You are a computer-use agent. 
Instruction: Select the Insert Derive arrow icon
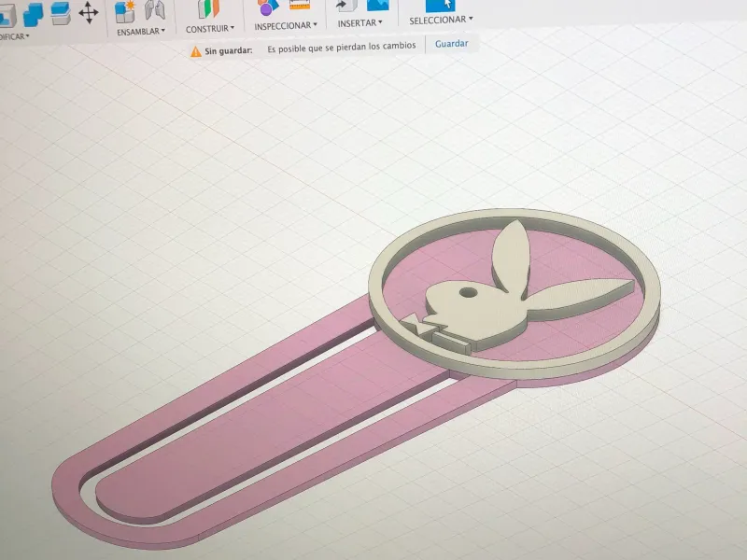tap(346, 5)
